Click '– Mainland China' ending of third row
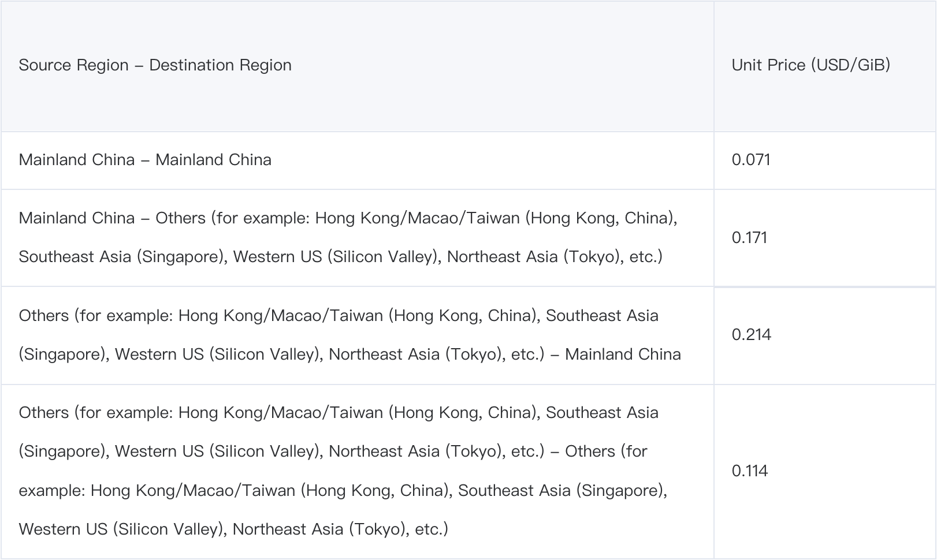The width and height of the screenshot is (937, 560). point(616,354)
